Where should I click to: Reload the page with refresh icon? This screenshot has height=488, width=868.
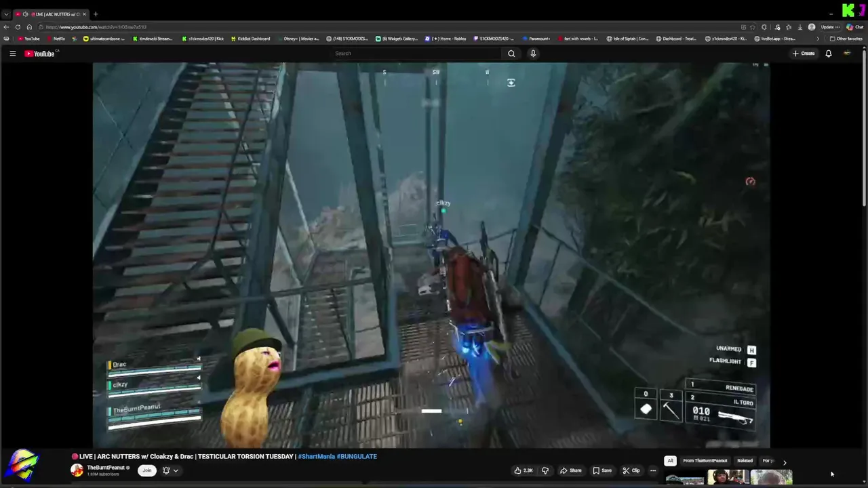18,27
